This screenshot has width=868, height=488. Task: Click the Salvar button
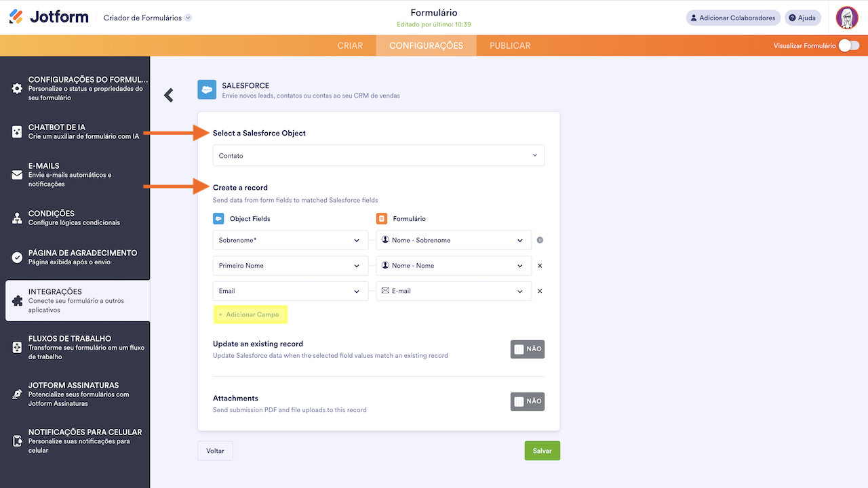pyautogui.click(x=542, y=450)
